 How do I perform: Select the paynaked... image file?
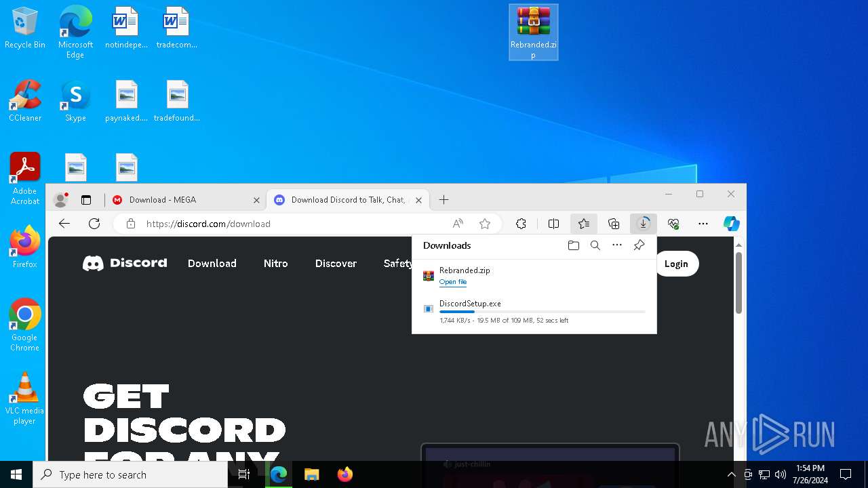(126, 102)
